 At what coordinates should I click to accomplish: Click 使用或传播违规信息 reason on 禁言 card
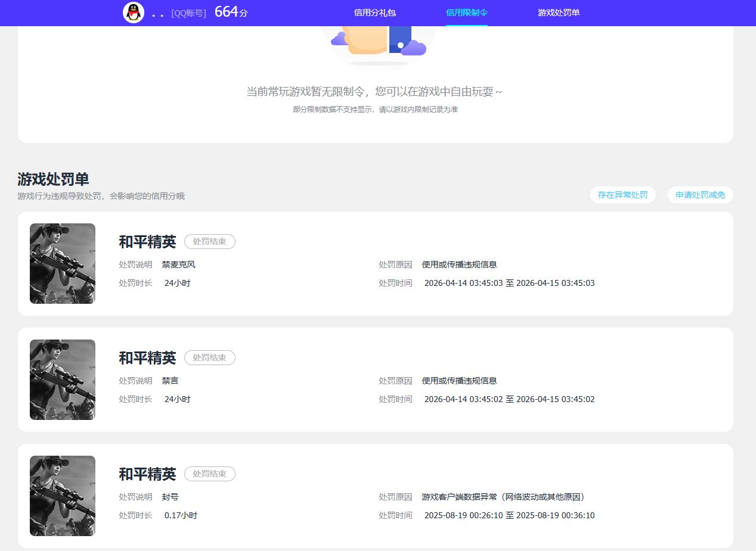459,381
